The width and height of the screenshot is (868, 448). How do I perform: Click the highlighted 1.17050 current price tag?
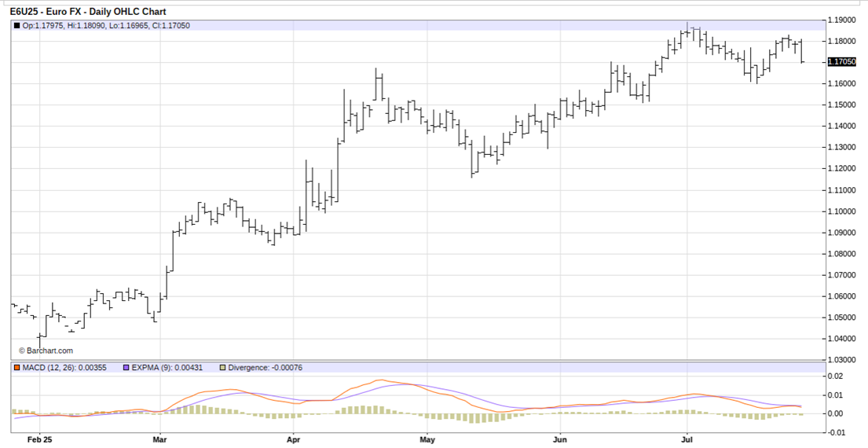841,62
